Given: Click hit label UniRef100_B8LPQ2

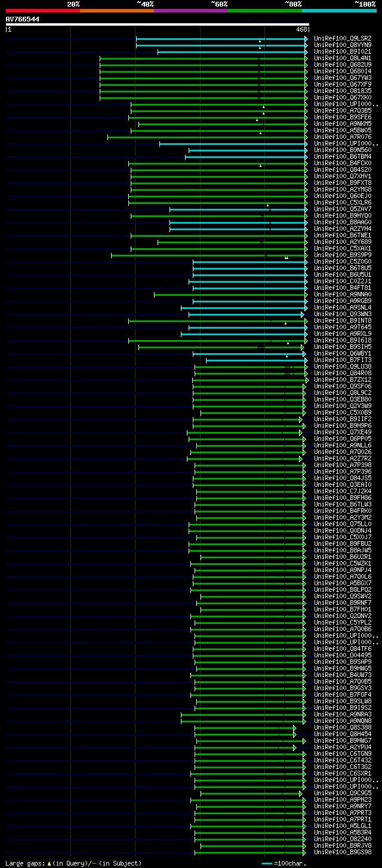Looking at the screenshot, I should point(343,589).
